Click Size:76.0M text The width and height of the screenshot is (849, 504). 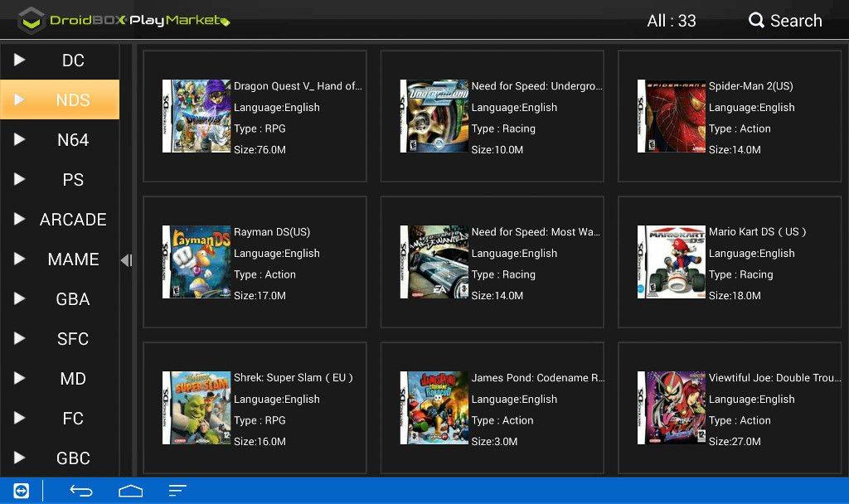pos(260,150)
